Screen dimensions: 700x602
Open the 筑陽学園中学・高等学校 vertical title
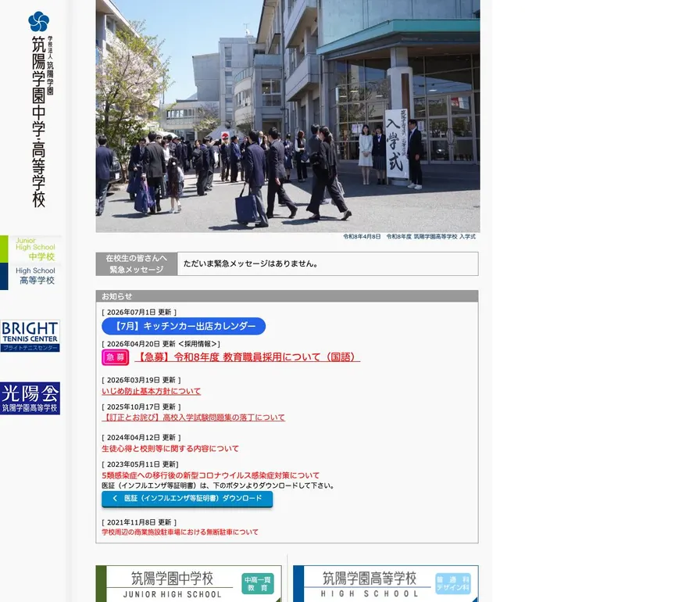click(39, 122)
